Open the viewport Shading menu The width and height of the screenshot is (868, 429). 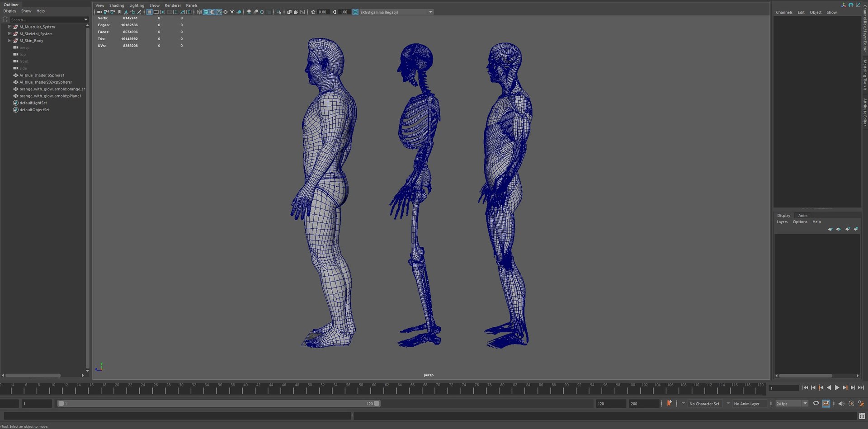(117, 5)
